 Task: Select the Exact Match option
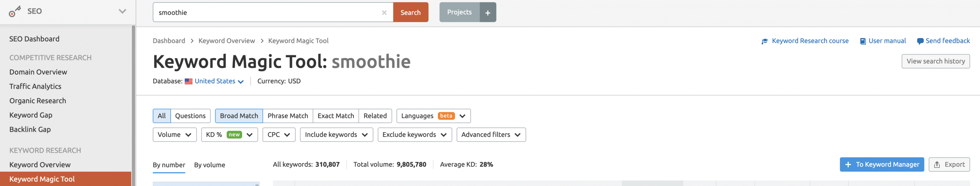tap(336, 116)
